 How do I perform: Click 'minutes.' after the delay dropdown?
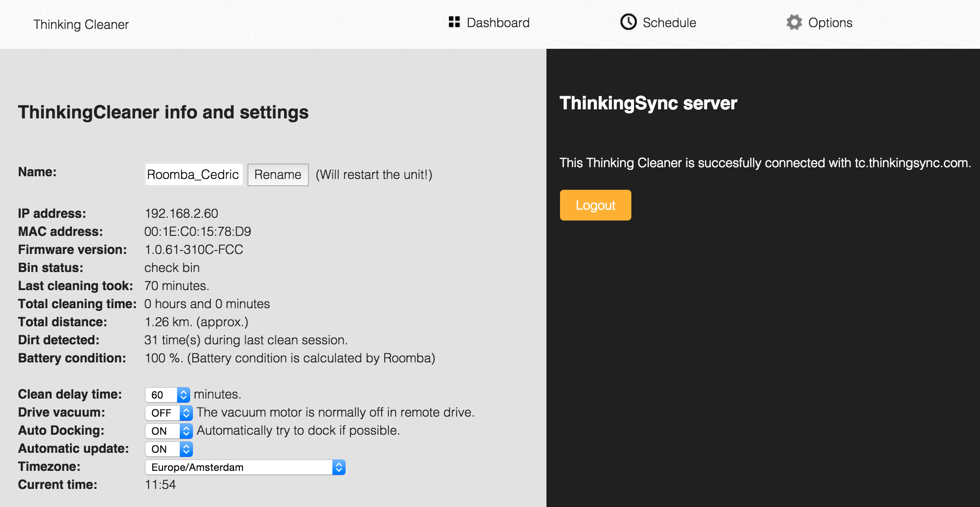tap(217, 394)
